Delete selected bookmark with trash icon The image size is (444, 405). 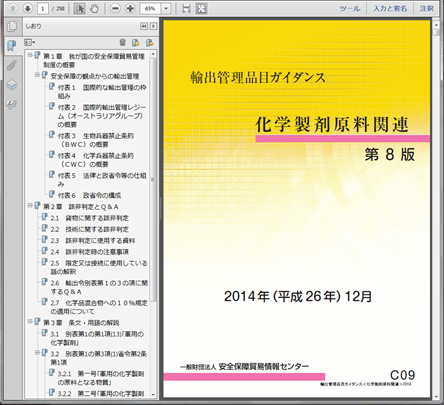tap(122, 43)
